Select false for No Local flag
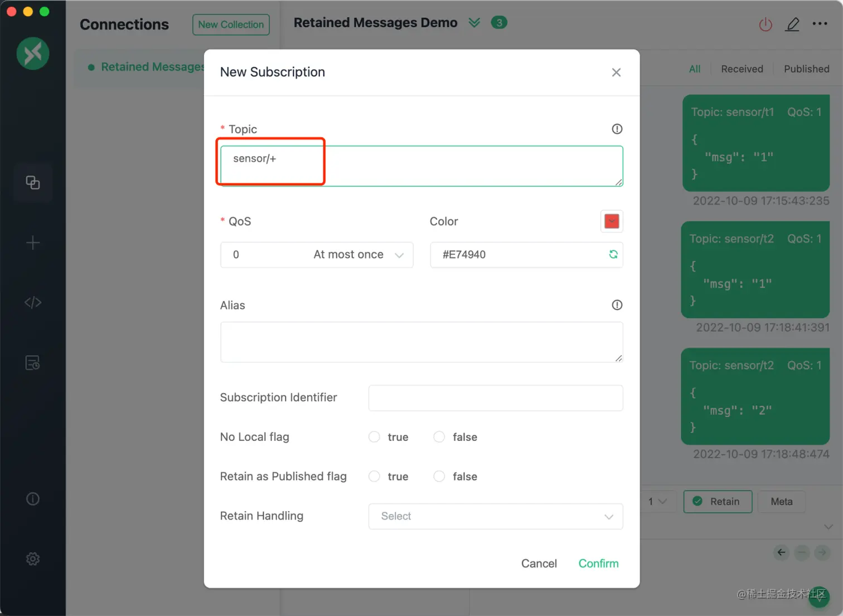Viewport: 843px width, 616px height. point(439,436)
